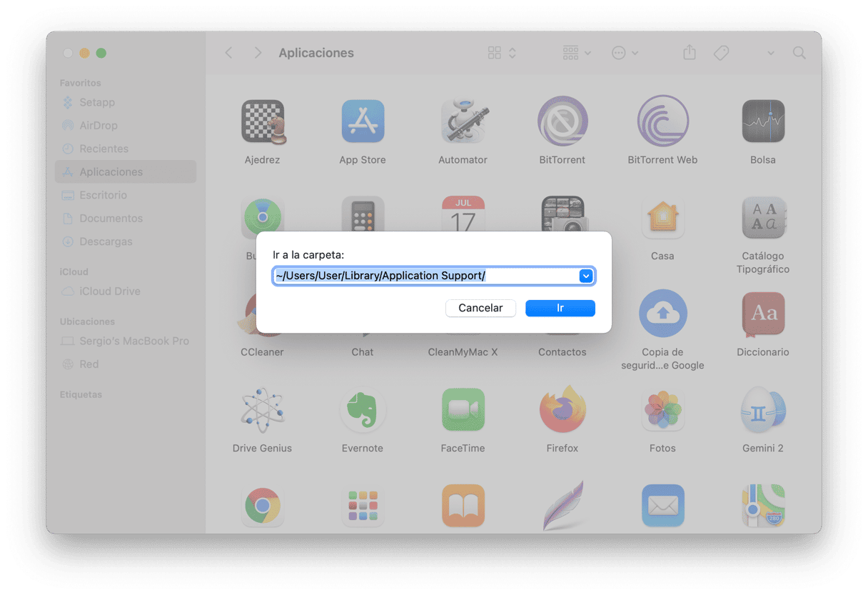The width and height of the screenshot is (868, 595).
Task: Select the FaceTime app icon
Action: (463, 410)
